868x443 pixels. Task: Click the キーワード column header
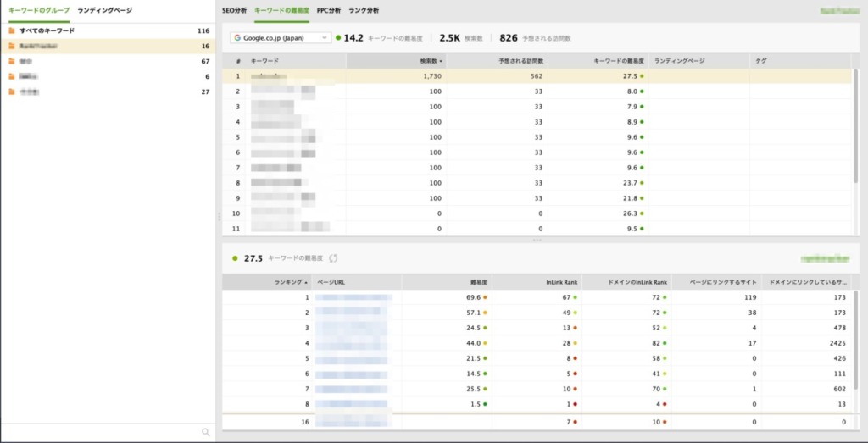tap(296, 61)
